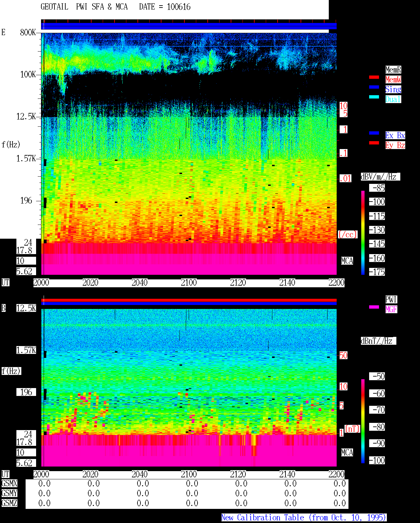Click the GSMZ row label
420x523 pixels.
click(9, 503)
